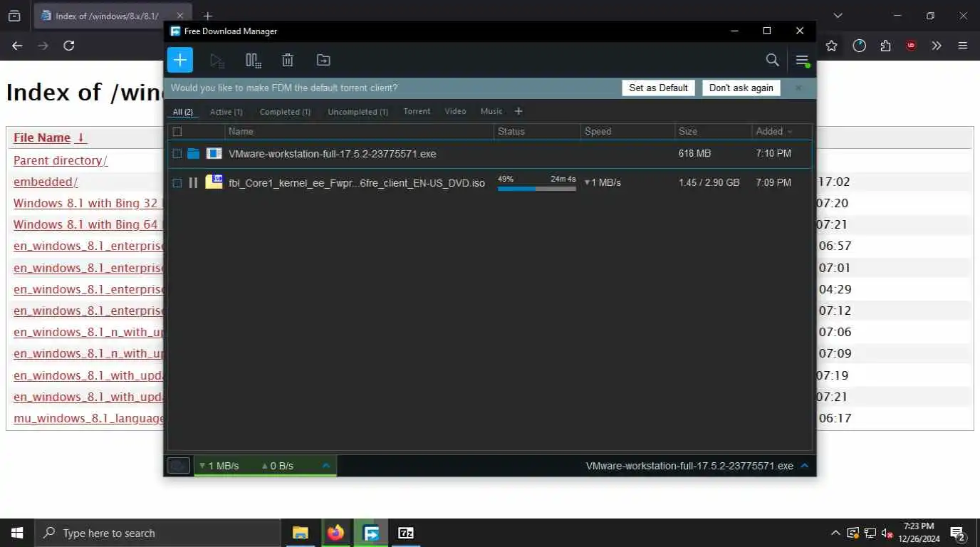Dismiss the default torrent client banner
Screen dimensions: 980x547
point(798,88)
